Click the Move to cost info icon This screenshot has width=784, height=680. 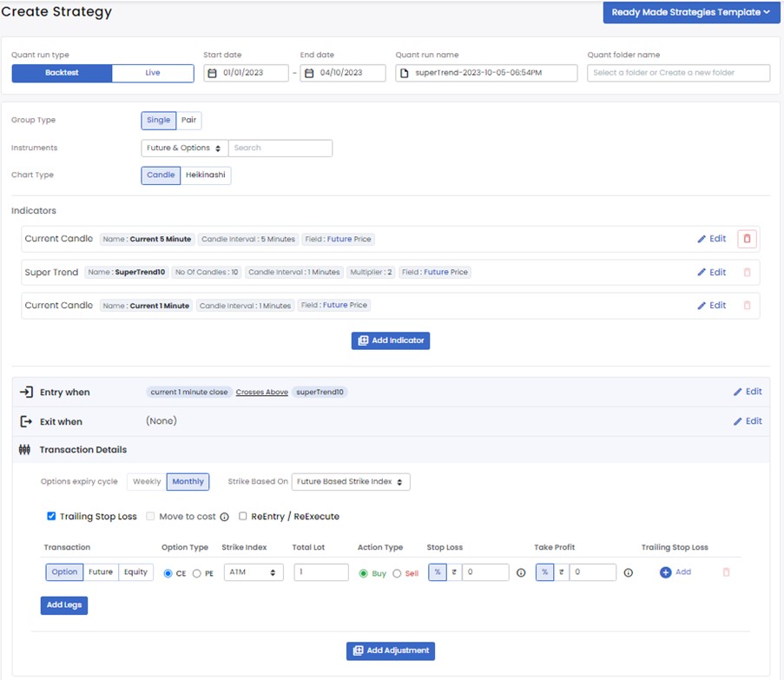pos(224,517)
